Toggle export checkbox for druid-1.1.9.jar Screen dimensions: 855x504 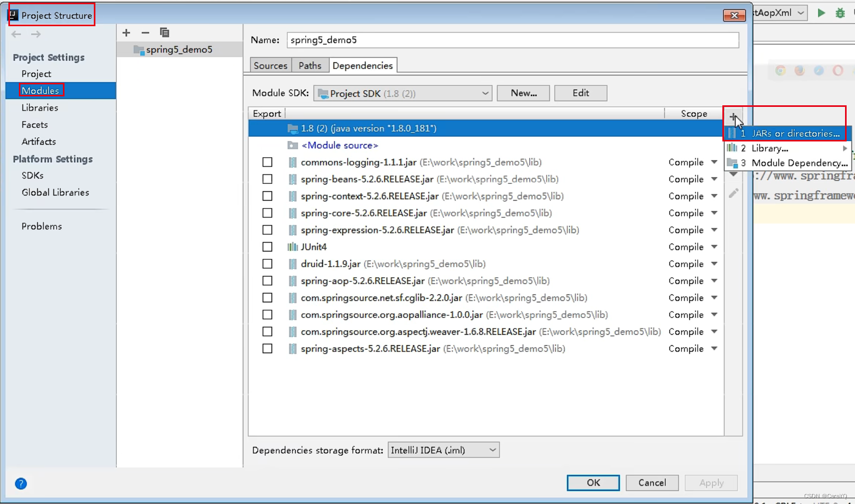267,264
